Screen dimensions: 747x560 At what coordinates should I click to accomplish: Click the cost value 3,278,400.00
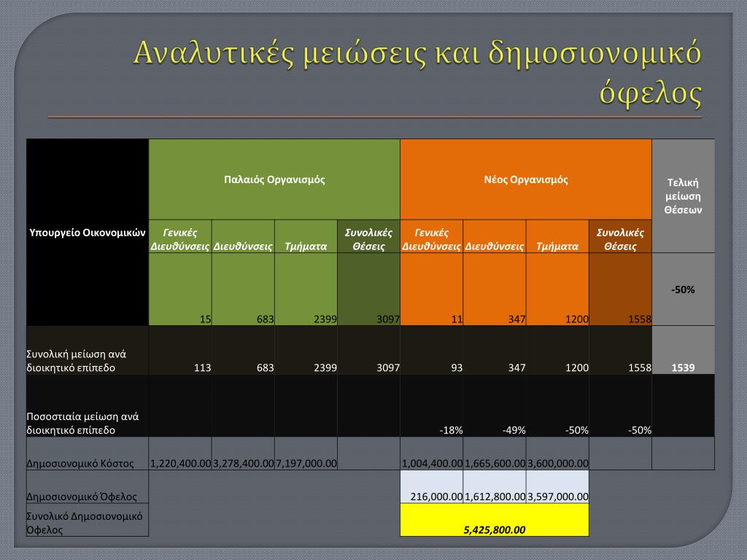point(244,463)
